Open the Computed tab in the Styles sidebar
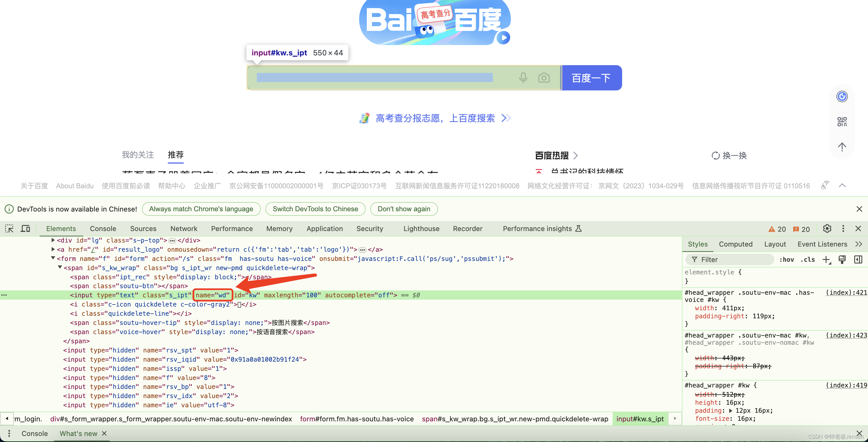The height and width of the screenshot is (442, 868). click(736, 244)
